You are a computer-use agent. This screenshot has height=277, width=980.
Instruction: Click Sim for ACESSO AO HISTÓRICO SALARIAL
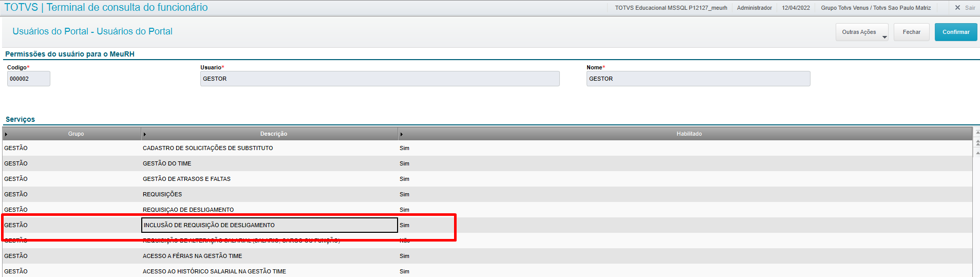point(404,271)
